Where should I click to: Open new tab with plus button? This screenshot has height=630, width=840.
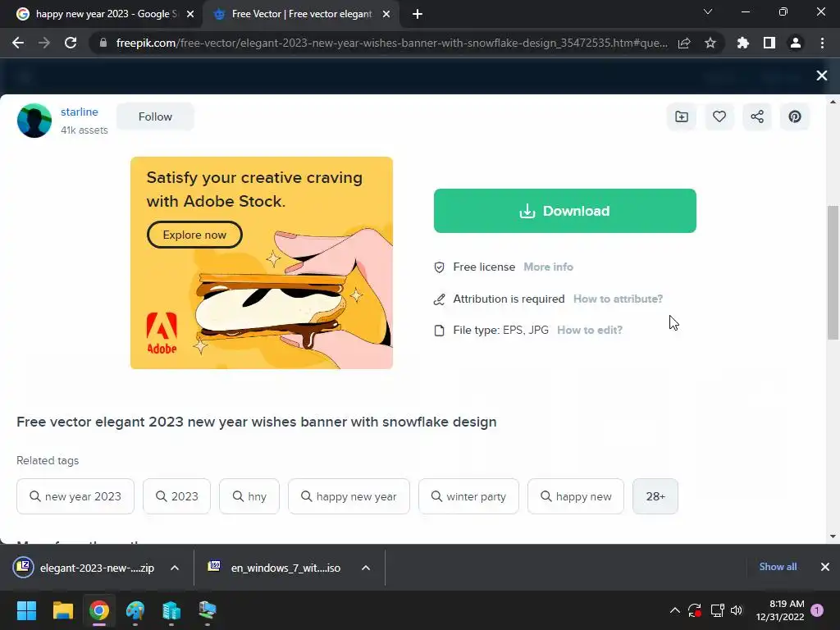point(418,15)
